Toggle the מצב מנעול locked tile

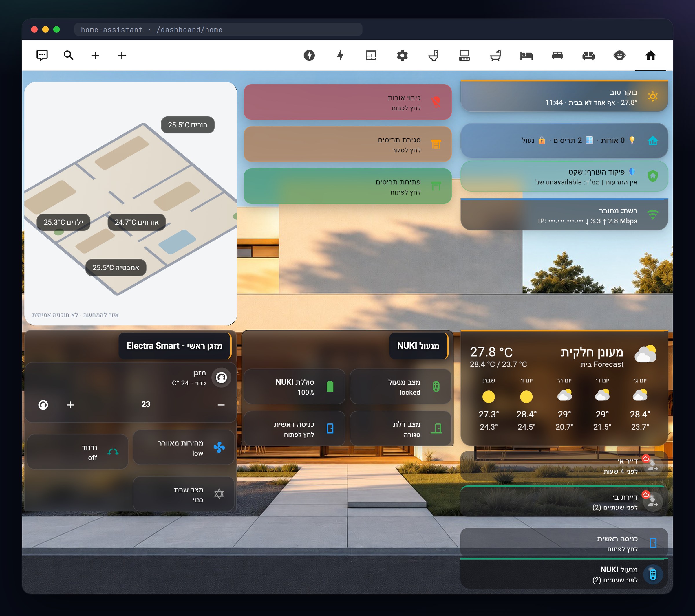tap(400, 386)
